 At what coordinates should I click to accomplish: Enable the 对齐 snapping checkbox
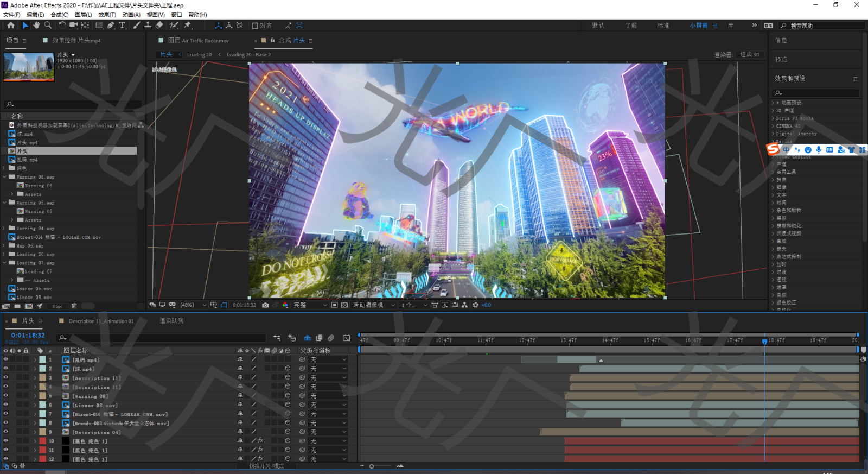[x=255, y=26]
